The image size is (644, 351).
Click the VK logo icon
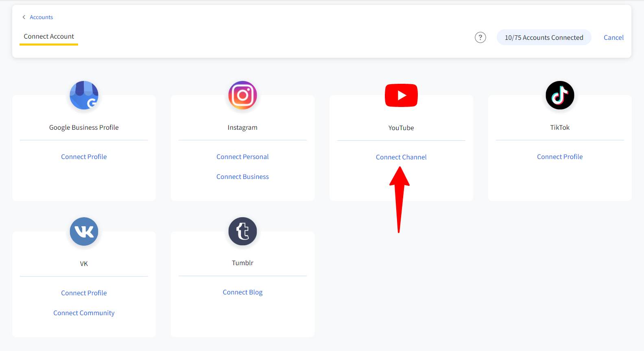(x=84, y=231)
